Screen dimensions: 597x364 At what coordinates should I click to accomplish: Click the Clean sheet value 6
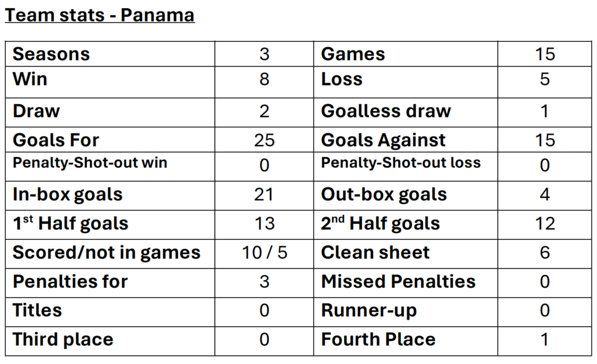click(x=545, y=253)
